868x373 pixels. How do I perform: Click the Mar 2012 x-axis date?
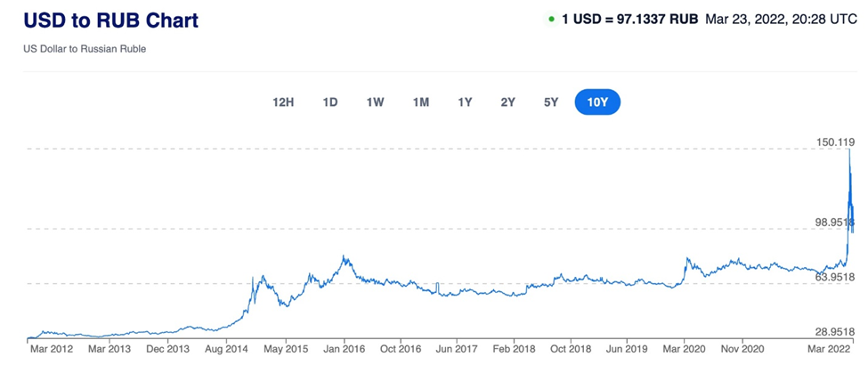(50, 350)
